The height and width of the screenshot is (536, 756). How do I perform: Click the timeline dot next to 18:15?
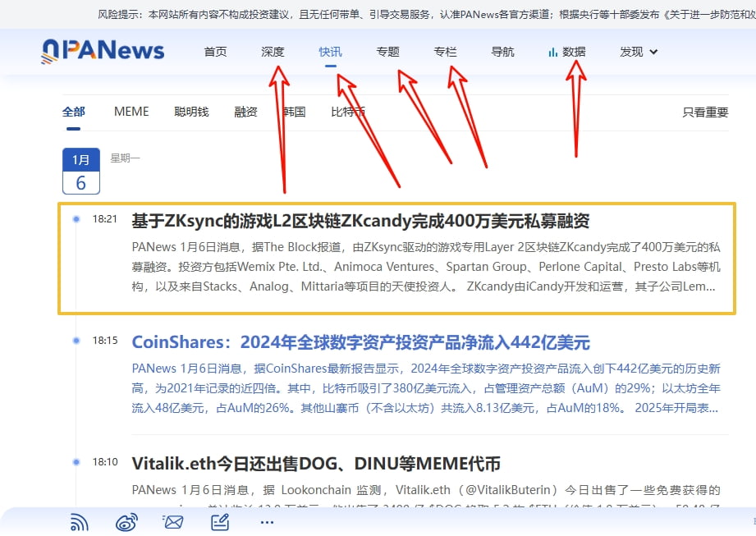pos(76,340)
